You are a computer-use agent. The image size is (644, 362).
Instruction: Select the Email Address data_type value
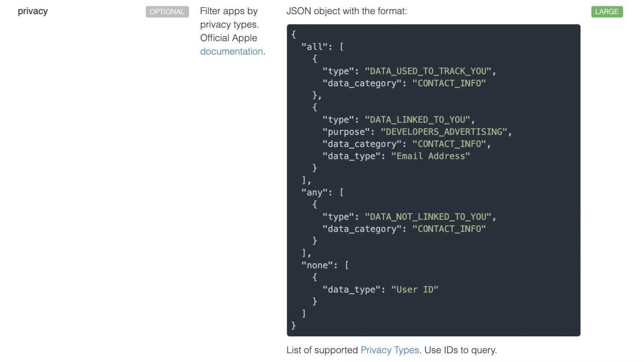tap(431, 156)
